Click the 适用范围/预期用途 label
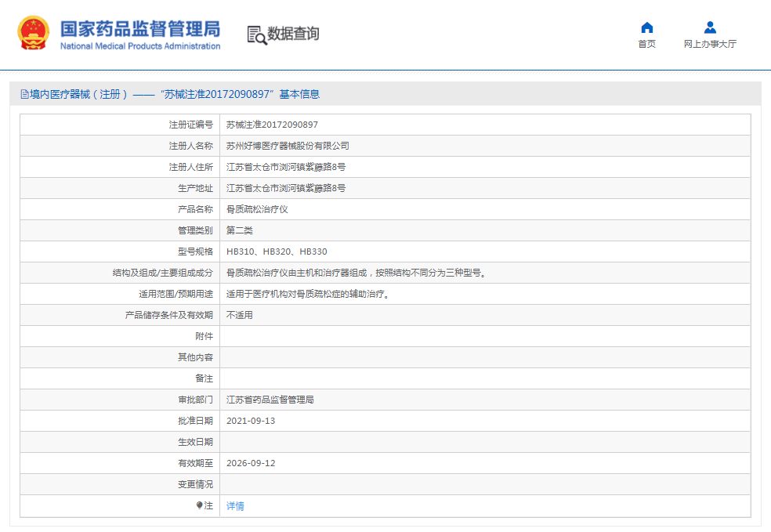Image resolution: width=771 pixels, height=532 pixels. pyautogui.click(x=176, y=294)
